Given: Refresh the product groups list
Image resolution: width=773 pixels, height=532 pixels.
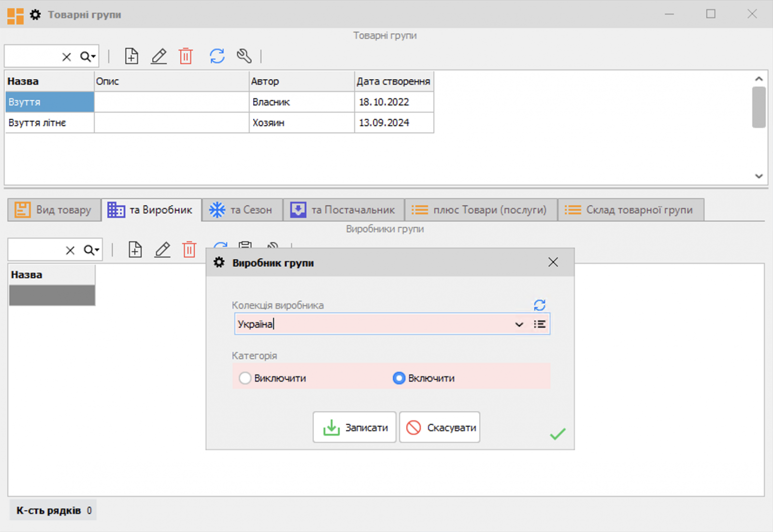Looking at the screenshot, I should pos(217,56).
